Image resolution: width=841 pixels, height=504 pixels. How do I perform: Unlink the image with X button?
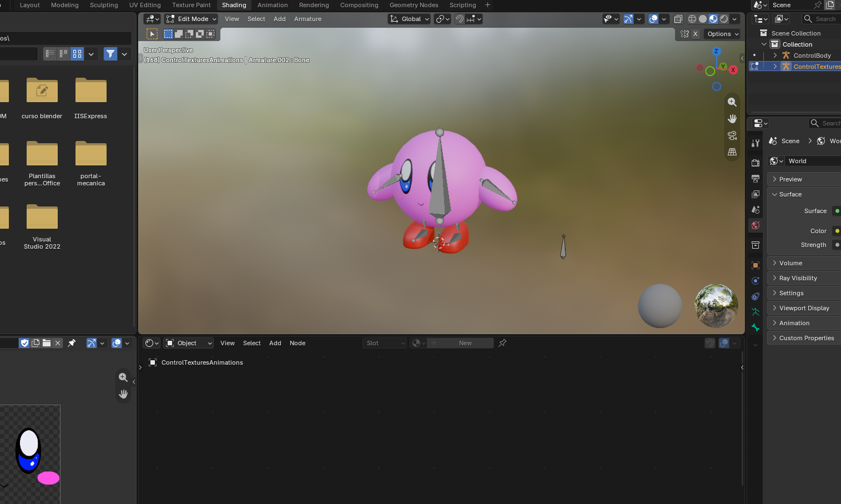point(57,343)
